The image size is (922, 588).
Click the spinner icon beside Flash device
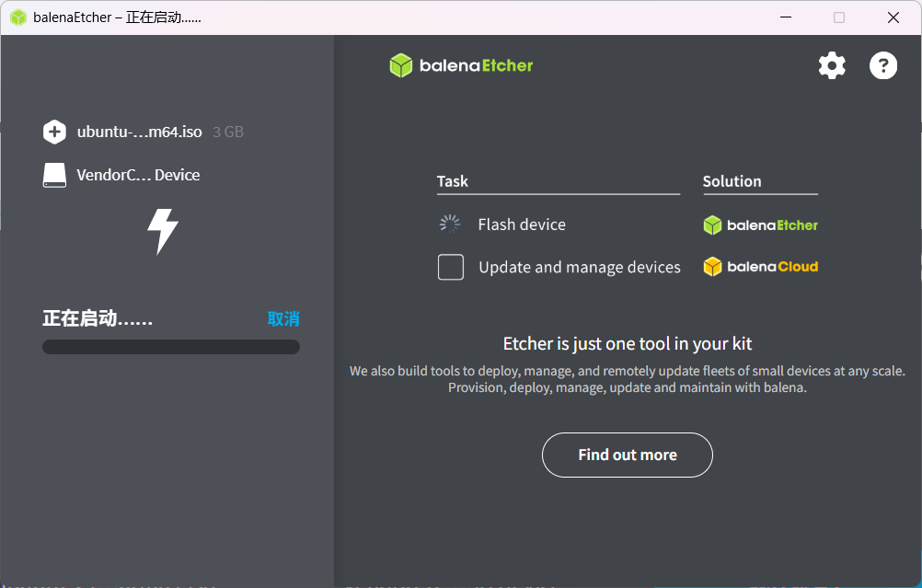(450, 224)
